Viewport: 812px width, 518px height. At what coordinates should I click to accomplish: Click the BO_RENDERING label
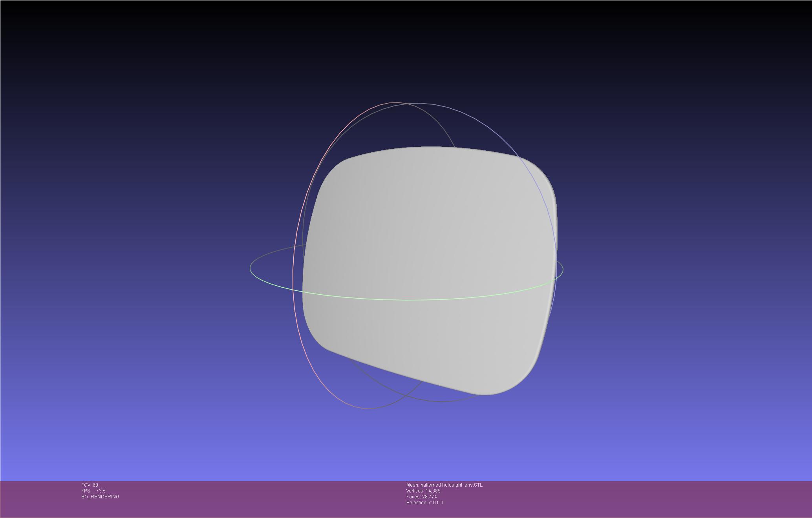tap(100, 497)
